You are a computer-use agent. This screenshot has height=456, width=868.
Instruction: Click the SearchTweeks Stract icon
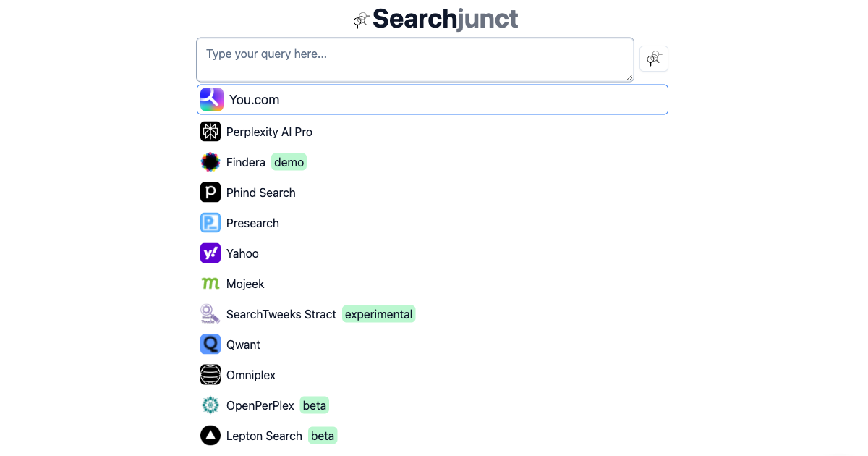pyautogui.click(x=210, y=313)
